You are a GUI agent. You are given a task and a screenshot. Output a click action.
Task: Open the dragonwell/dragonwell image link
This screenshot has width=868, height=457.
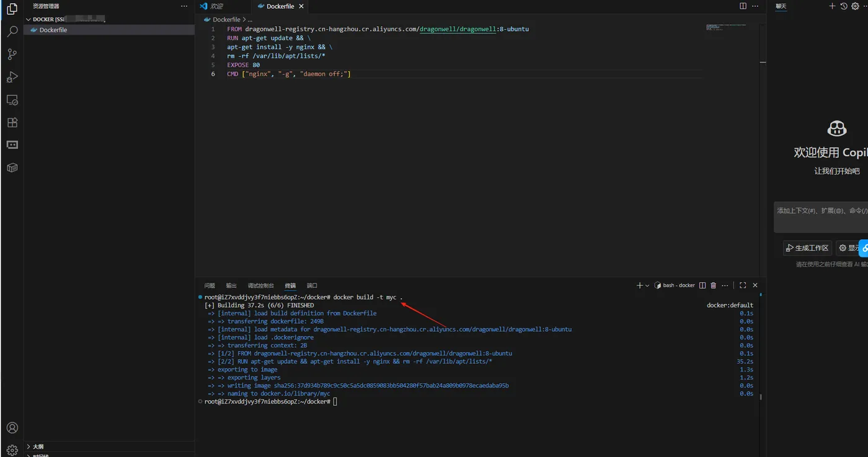point(458,29)
